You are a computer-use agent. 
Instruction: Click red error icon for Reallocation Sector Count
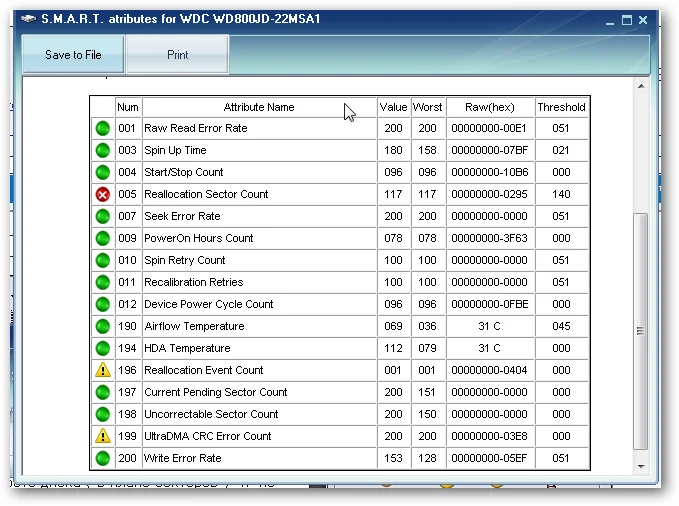103,195
